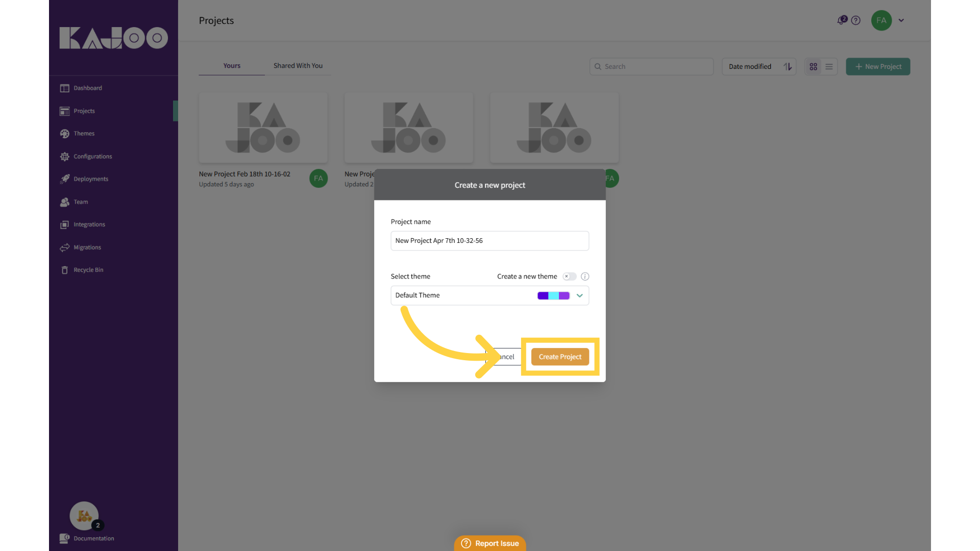Click inside the Project name field
Screen dimensions: 980x551
click(x=489, y=240)
